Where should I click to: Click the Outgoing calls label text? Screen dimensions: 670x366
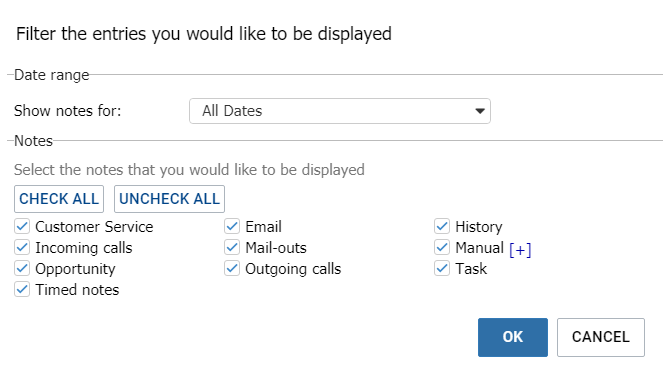click(x=293, y=269)
